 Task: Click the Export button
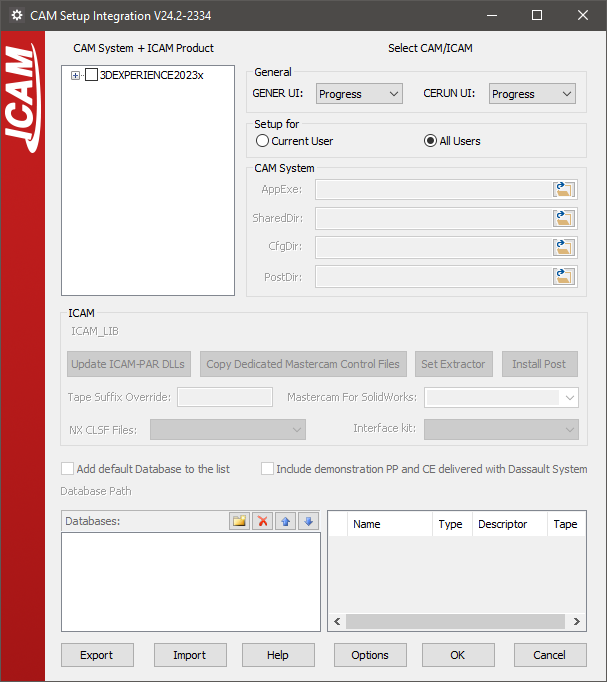pyautogui.click(x=97, y=655)
